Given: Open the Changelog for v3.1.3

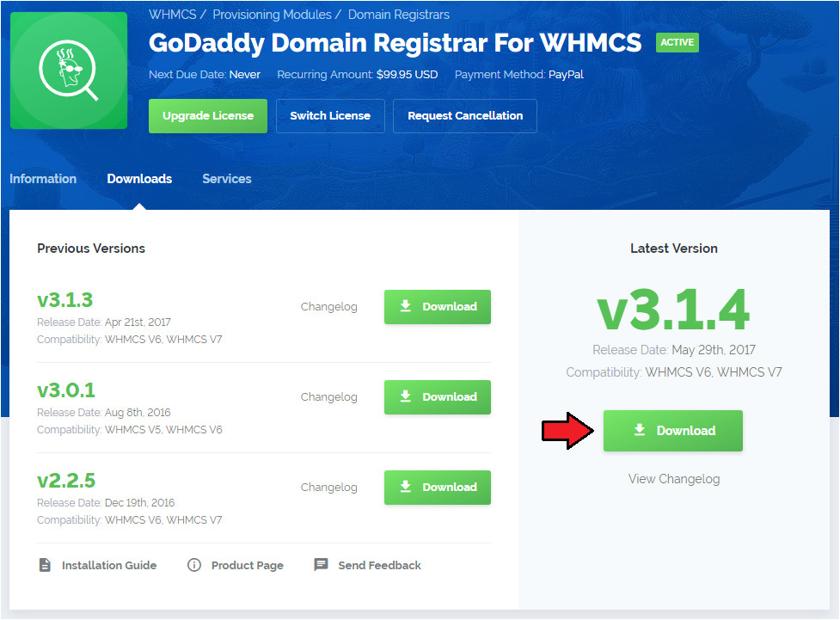Looking at the screenshot, I should 328,307.
